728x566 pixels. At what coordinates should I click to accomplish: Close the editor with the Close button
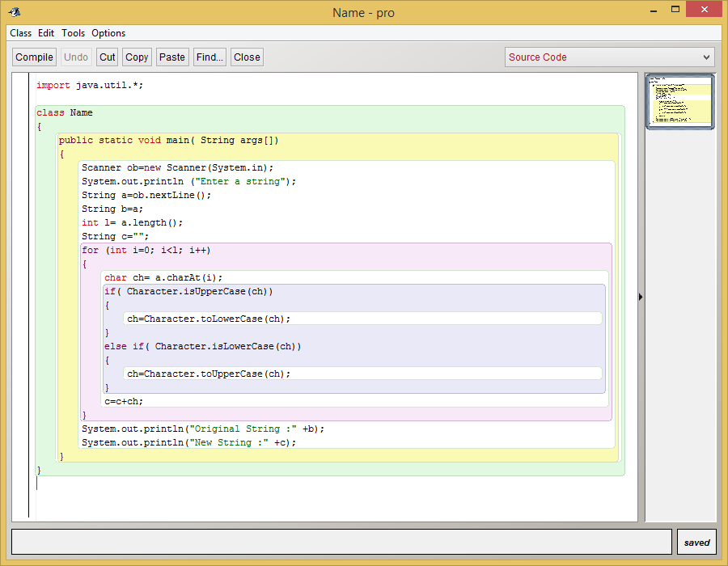[x=246, y=57]
